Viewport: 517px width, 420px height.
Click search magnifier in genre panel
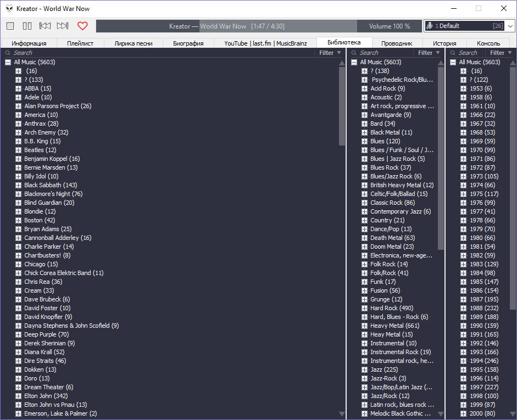[354, 53]
